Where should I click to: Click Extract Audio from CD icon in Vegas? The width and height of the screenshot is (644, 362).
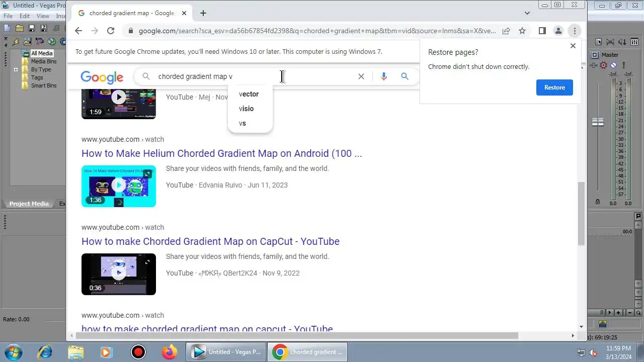point(52,41)
